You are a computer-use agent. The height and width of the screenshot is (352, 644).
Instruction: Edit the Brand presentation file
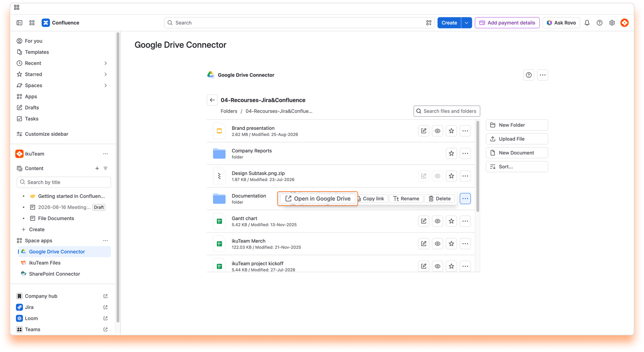click(424, 131)
